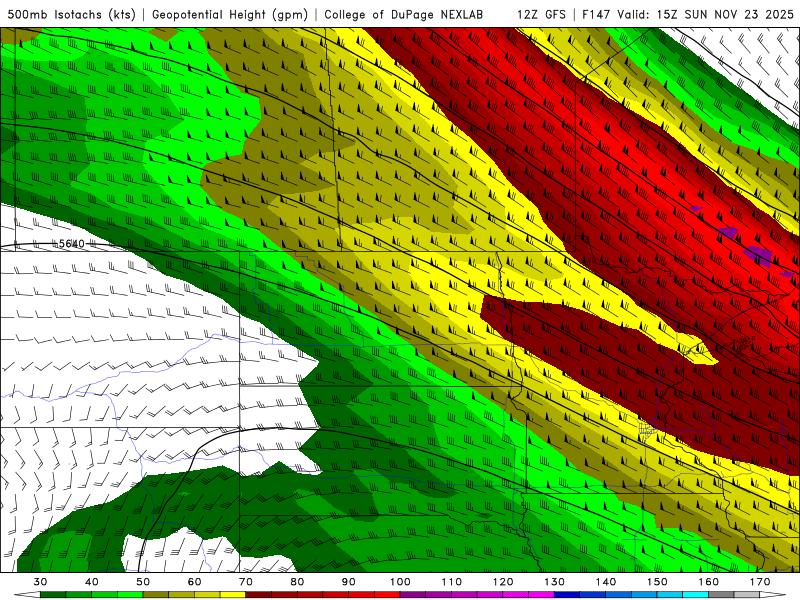The height and width of the screenshot is (600, 800).
Task: Pick the '130' legend value
Action: pyautogui.click(x=555, y=582)
